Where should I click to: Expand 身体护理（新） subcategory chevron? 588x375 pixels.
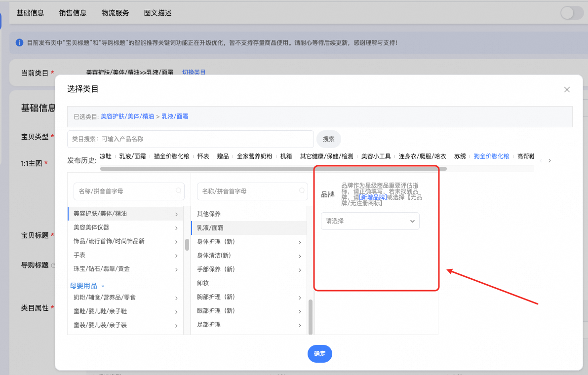click(300, 242)
